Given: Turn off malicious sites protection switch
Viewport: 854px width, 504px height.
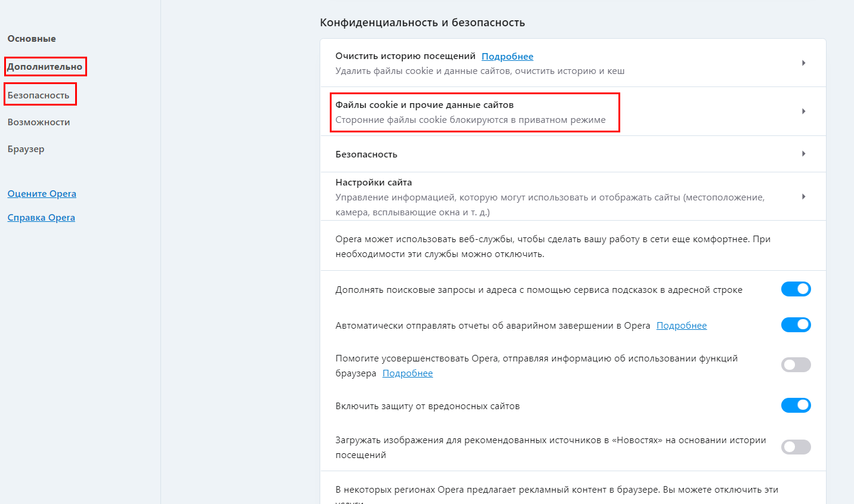Looking at the screenshot, I should pyautogui.click(x=796, y=406).
